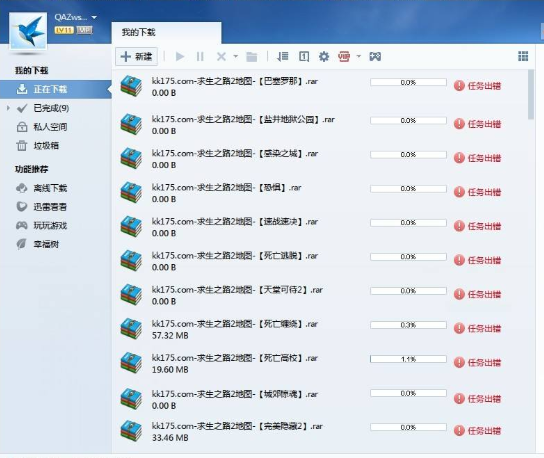Click the single-task mode icon

tap(304, 57)
